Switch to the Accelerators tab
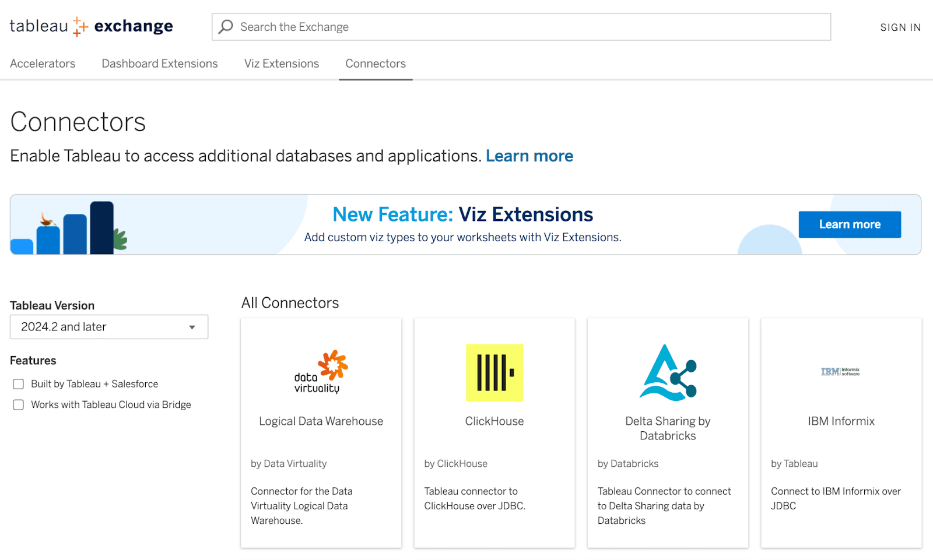This screenshot has width=933, height=560. coord(43,64)
